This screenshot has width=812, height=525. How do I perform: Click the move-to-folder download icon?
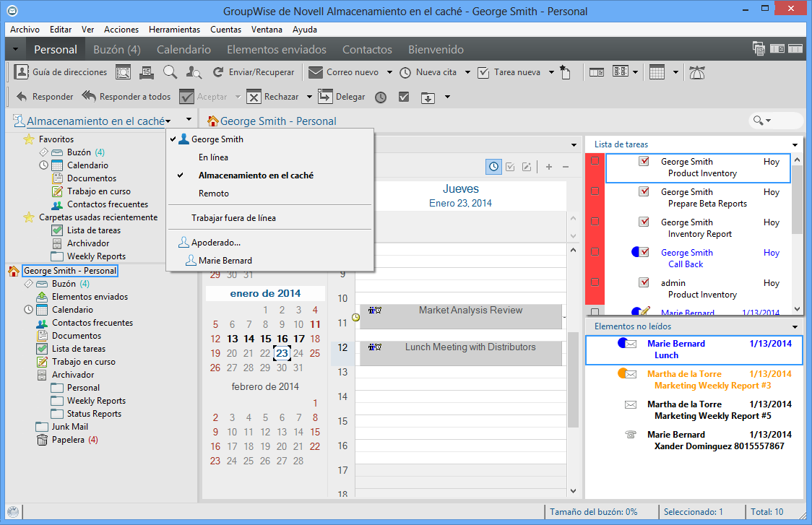pos(428,97)
